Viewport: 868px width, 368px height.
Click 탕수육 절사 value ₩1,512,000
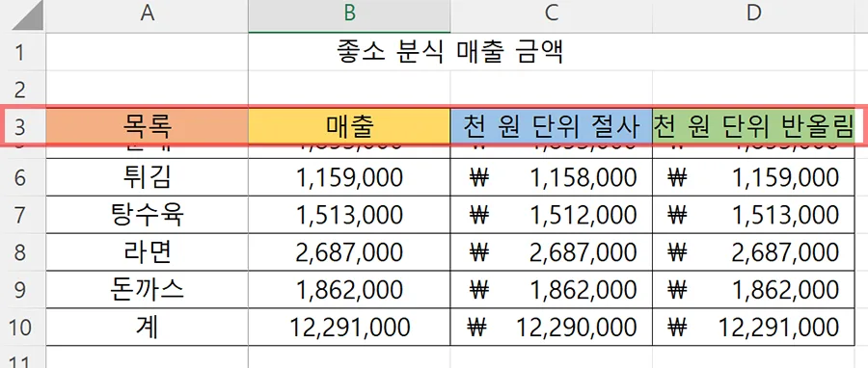[552, 215]
